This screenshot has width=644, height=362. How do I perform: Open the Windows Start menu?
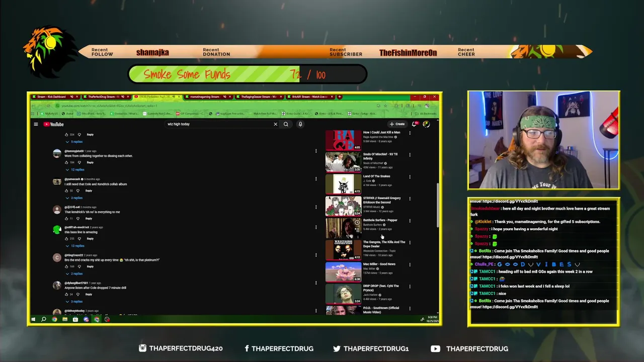[33, 319]
